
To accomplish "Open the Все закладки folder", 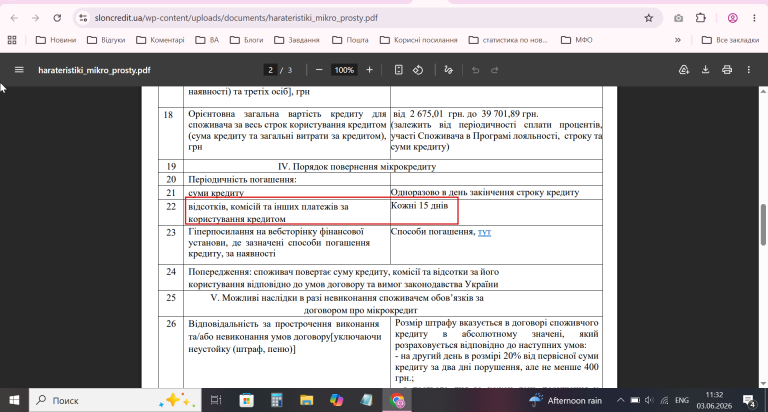I will 730,40.
